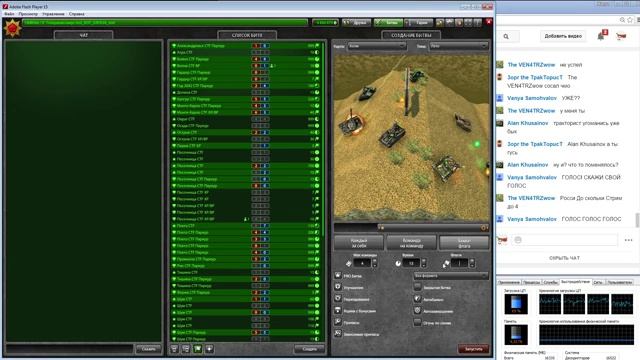Open the Друзья (Friends) panel
640x360 pixels.
356,23
